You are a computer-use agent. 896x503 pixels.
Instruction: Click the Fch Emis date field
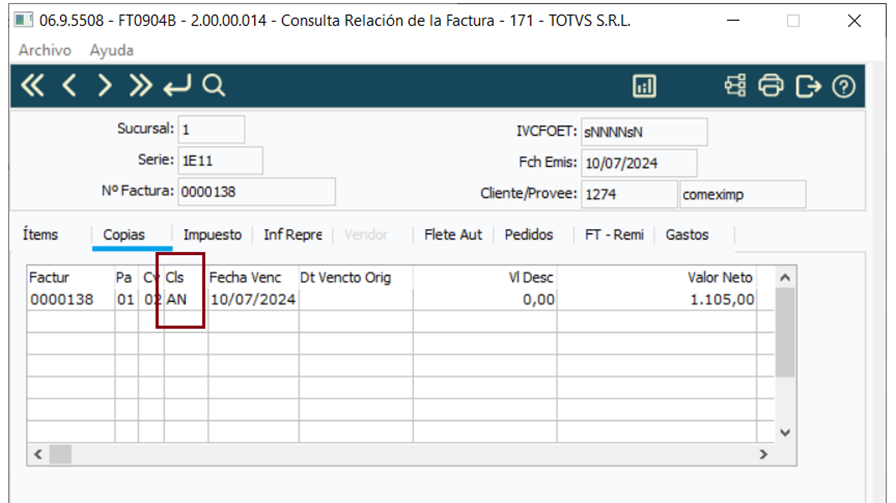(639, 163)
